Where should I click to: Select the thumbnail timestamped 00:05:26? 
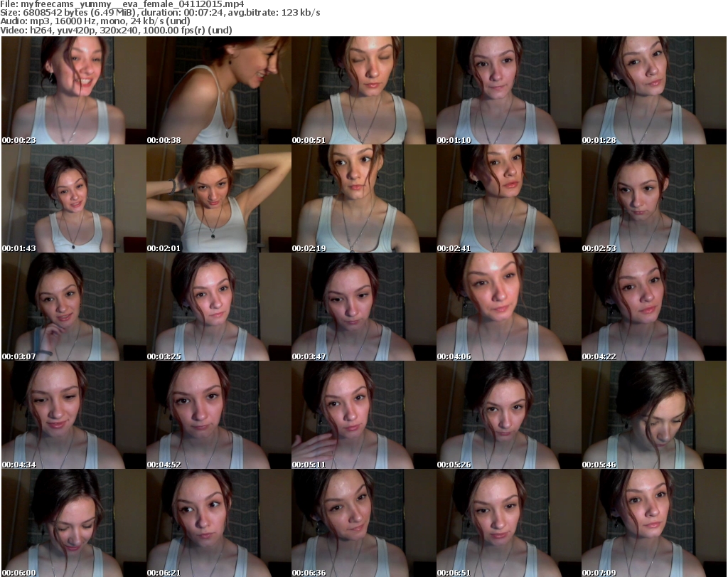pyautogui.click(x=509, y=415)
